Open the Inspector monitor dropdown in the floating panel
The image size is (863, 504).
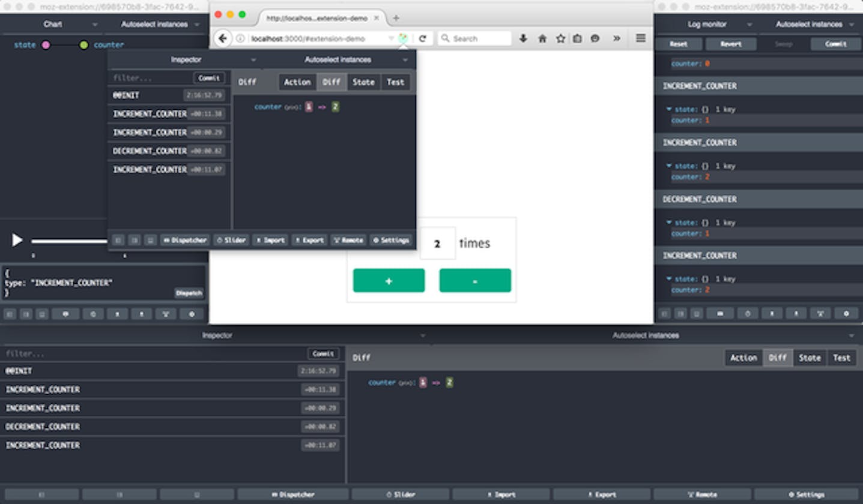point(186,59)
